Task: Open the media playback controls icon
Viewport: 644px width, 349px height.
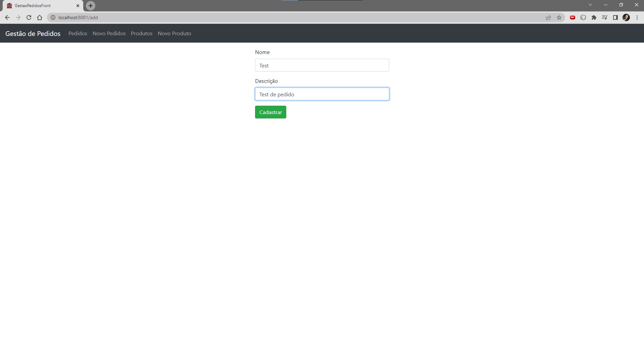Action: point(604,17)
